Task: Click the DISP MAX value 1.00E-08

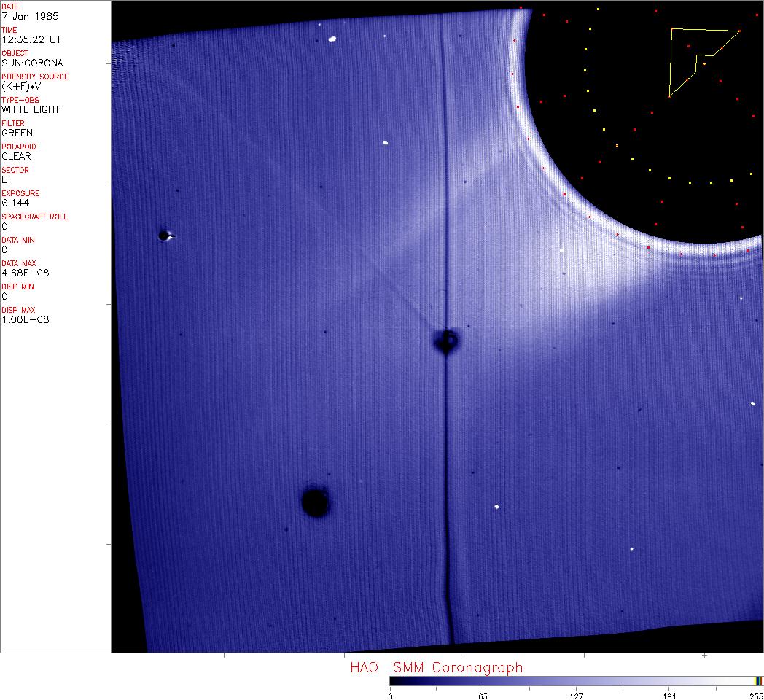Action: tap(26, 319)
